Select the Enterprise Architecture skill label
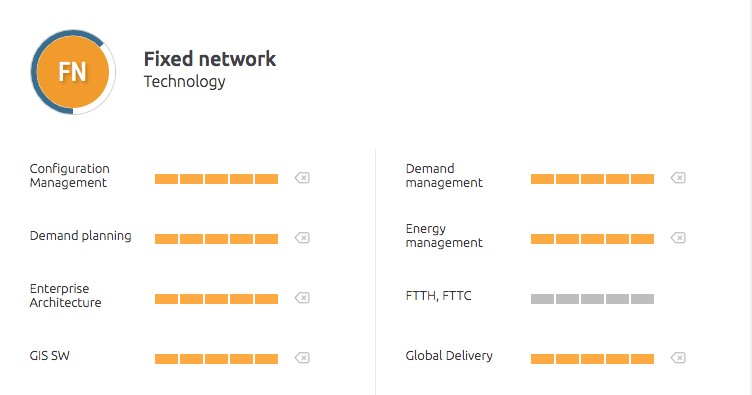 pyautogui.click(x=65, y=295)
